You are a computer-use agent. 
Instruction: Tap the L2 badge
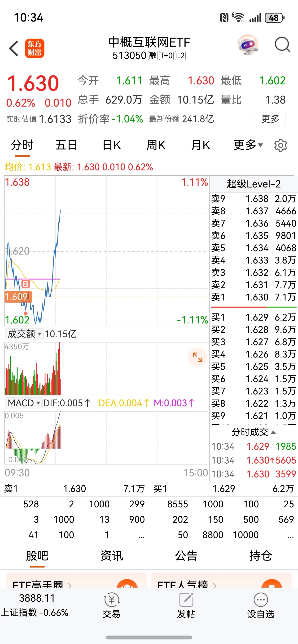click(180, 55)
